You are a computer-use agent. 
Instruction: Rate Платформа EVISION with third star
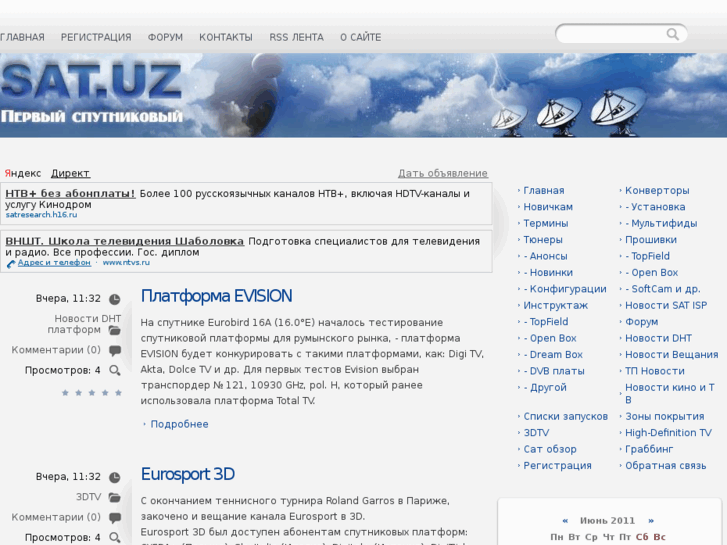coord(92,393)
